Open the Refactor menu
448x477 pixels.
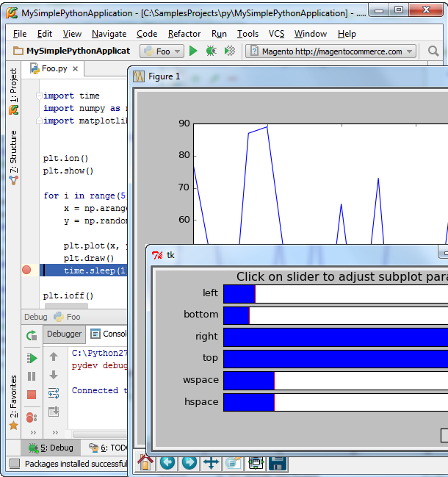pos(184,34)
